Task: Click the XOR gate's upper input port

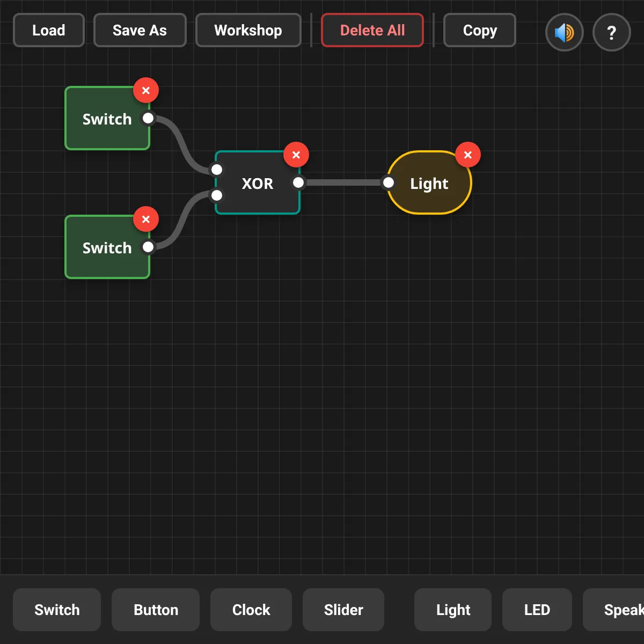Action: tap(217, 170)
